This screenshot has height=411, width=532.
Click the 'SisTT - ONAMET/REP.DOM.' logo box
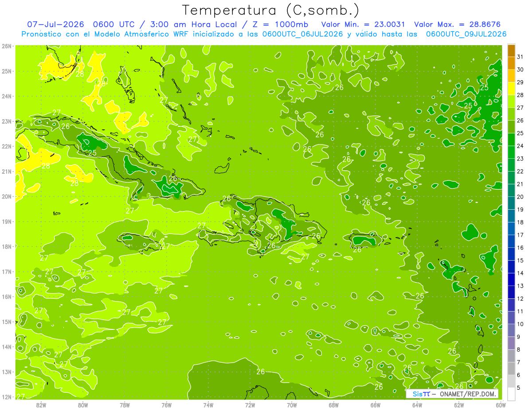point(452,394)
